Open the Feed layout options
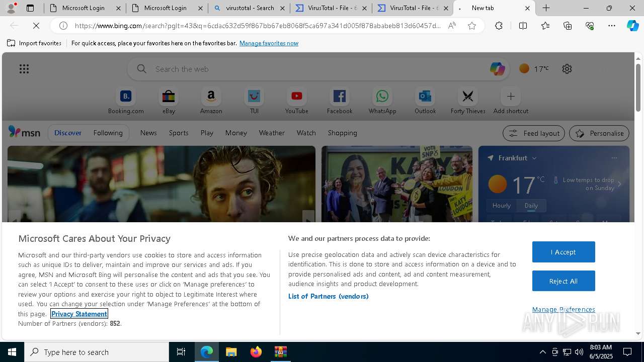 coord(534,133)
